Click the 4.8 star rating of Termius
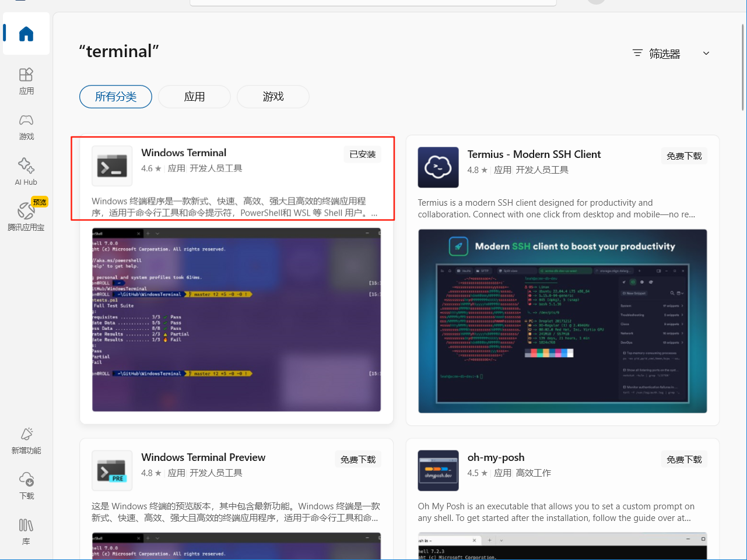The width and height of the screenshot is (747, 560). [477, 170]
